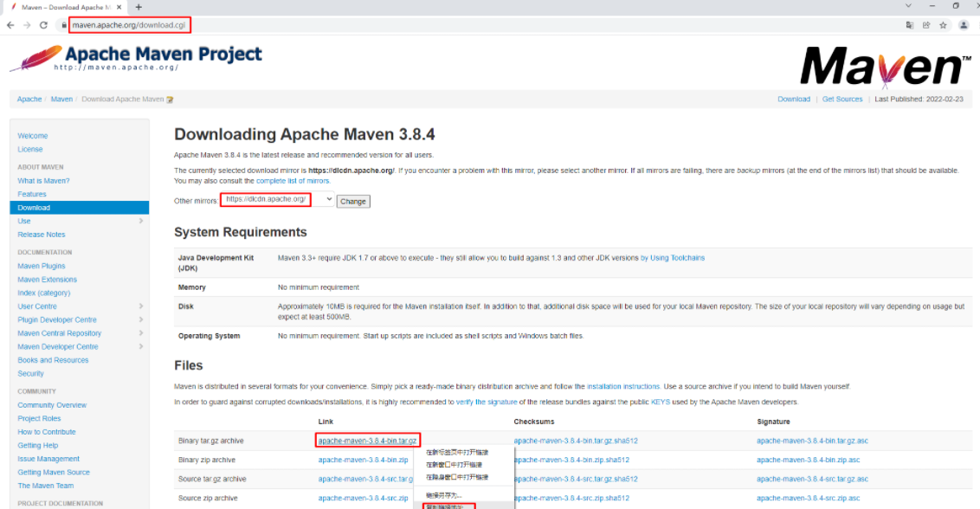
Task: Select the Maven – Download Apache browser tab
Action: [x=64, y=7]
